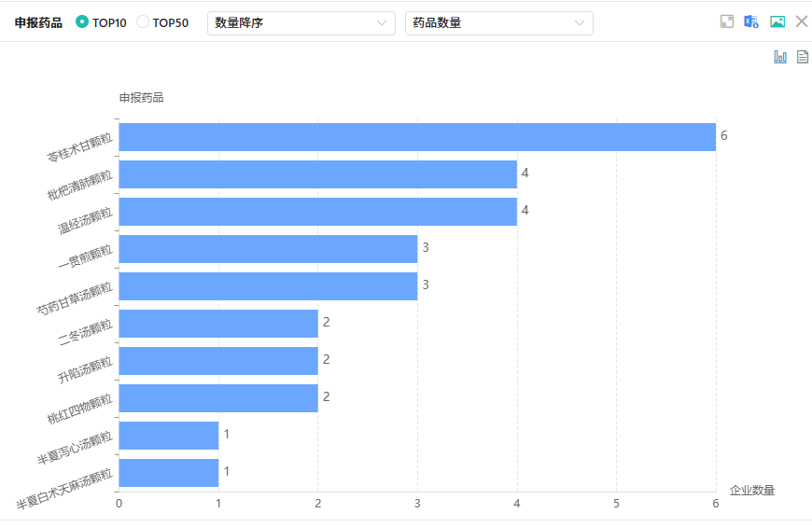Select the 一贯煎颗粒 bar
The width and height of the screenshot is (812, 527).
268,249
